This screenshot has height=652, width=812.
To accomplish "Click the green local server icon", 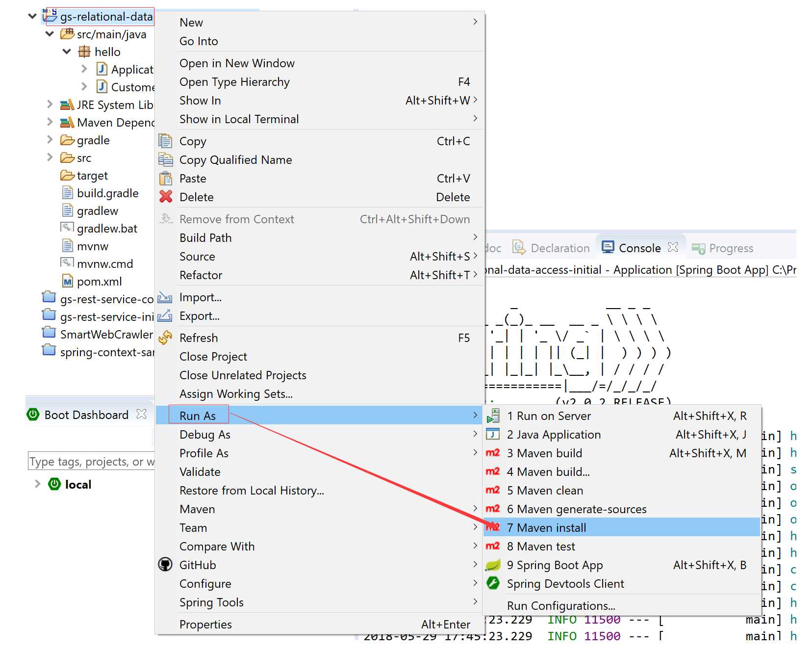I will click(54, 484).
